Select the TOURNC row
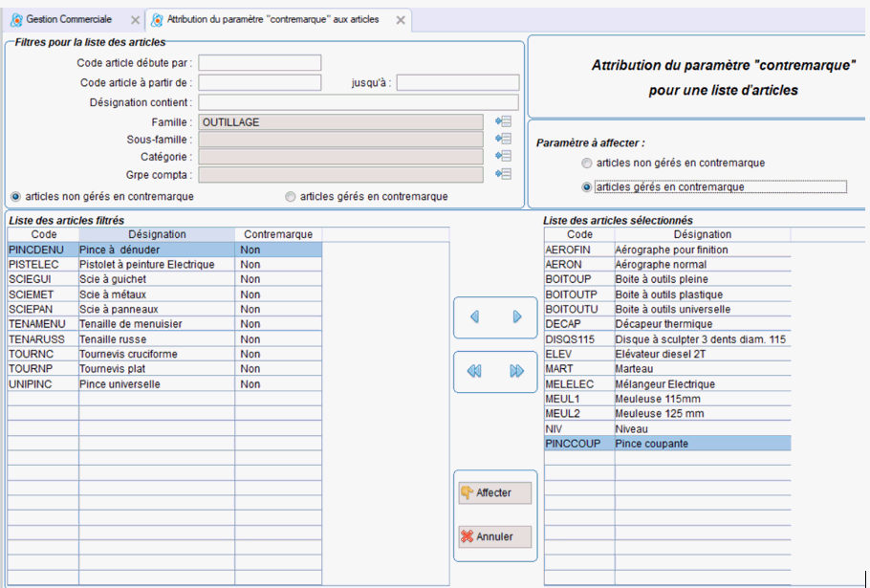Viewport: 870px width, 588px height. pyautogui.click(x=164, y=354)
